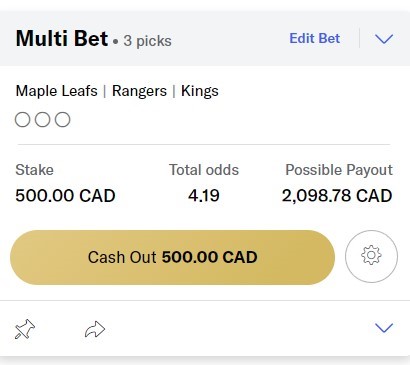This screenshot has height=365, width=410.
Task: Open the Rangers pick
Action: (139, 91)
